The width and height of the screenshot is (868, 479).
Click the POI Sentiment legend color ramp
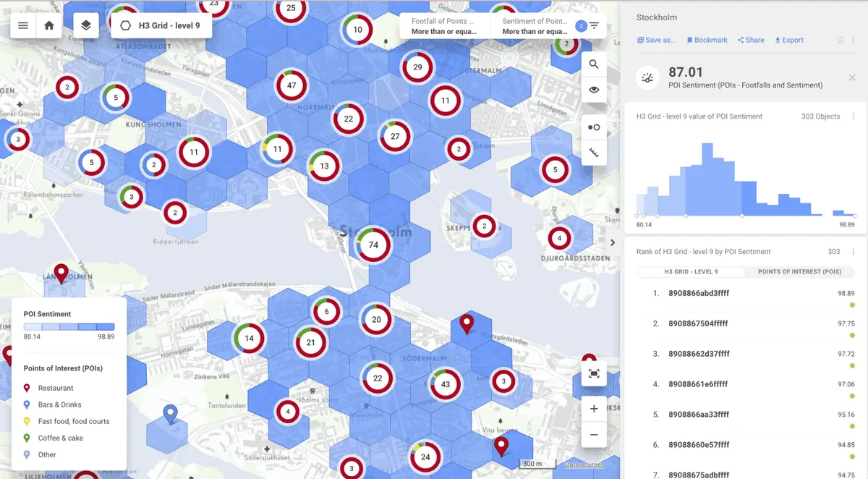click(69, 326)
